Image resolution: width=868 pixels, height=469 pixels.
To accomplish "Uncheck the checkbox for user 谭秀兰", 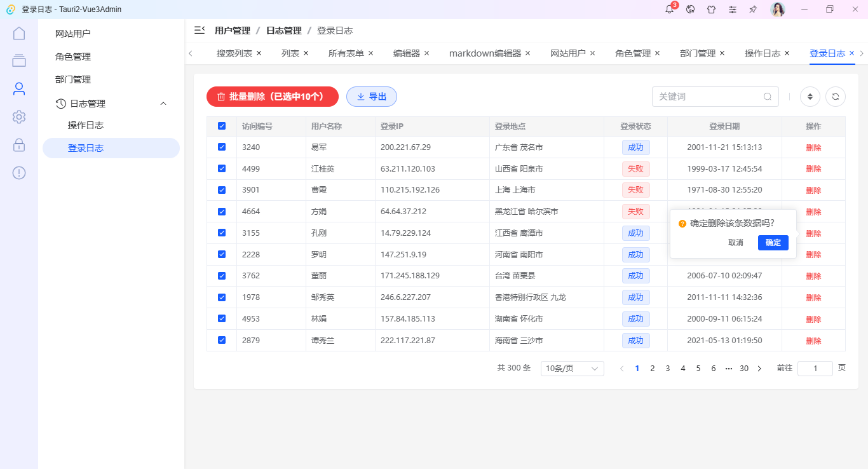I will [221, 340].
